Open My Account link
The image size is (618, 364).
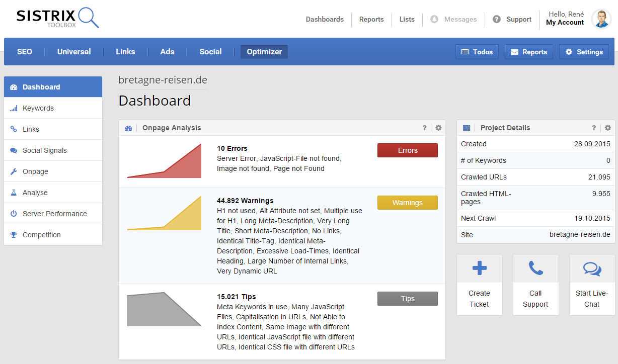(x=565, y=23)
